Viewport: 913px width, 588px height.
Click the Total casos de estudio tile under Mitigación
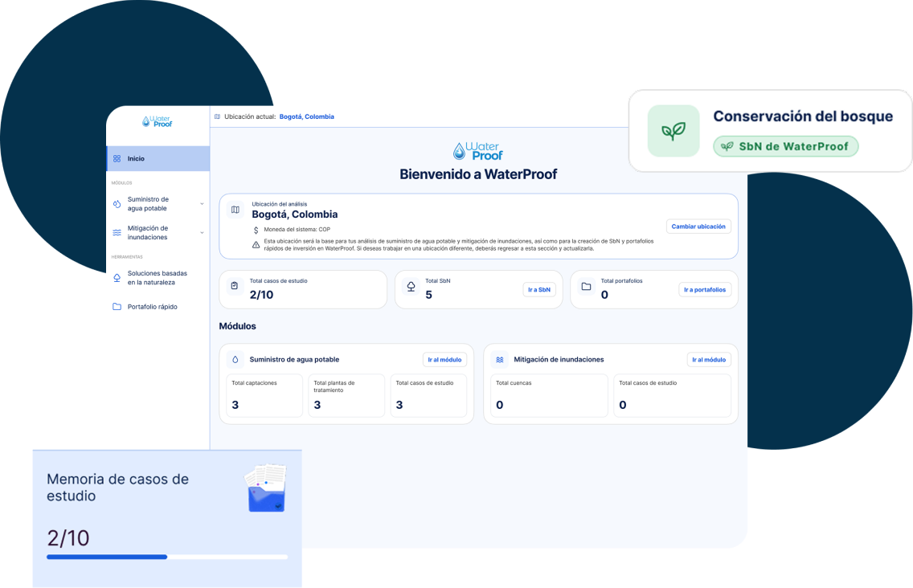tap(672, 396)
